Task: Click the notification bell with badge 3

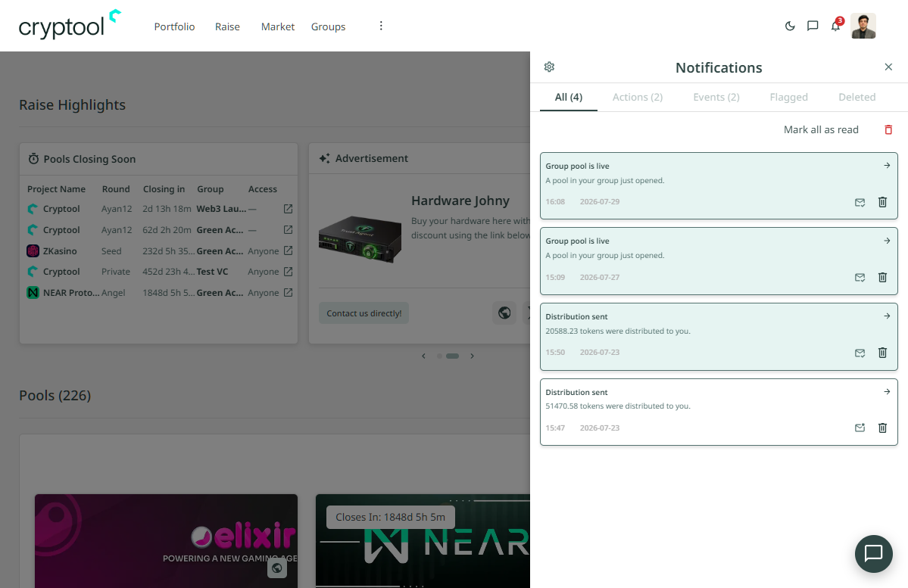Action: click(835, 26)
